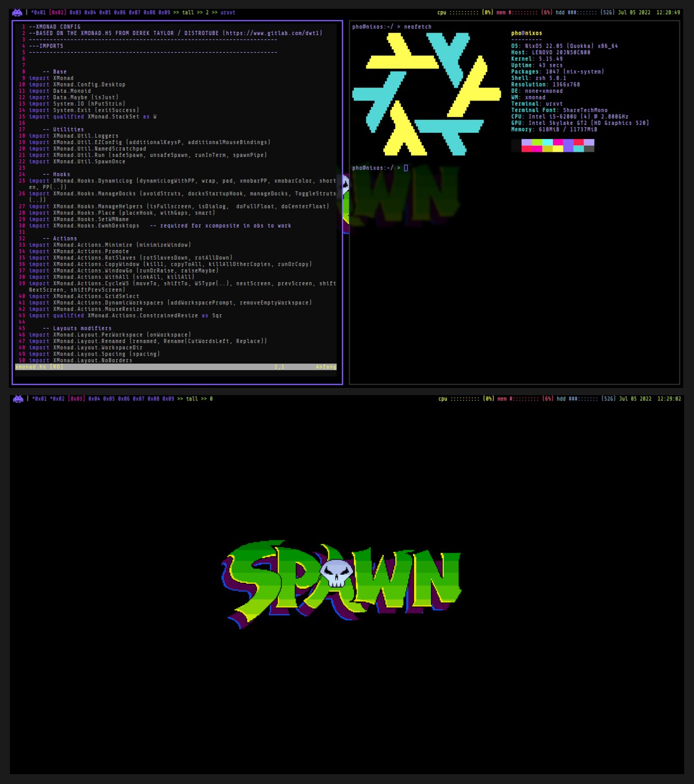Click the cpu (0%) readout in lower xmobar
Screen dimensions: 694x784
(x=466, y=399)
